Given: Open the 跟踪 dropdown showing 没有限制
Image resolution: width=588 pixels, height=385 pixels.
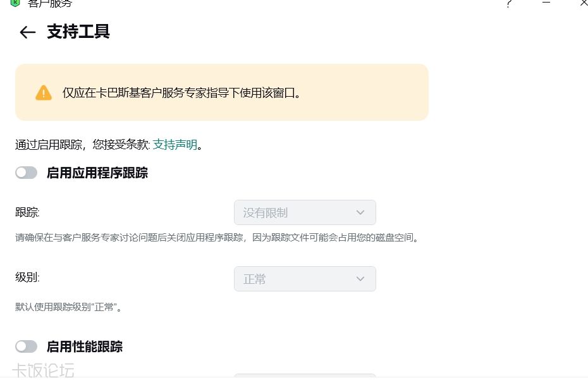Looking at the screenshot, I should [x=305, y=212].
